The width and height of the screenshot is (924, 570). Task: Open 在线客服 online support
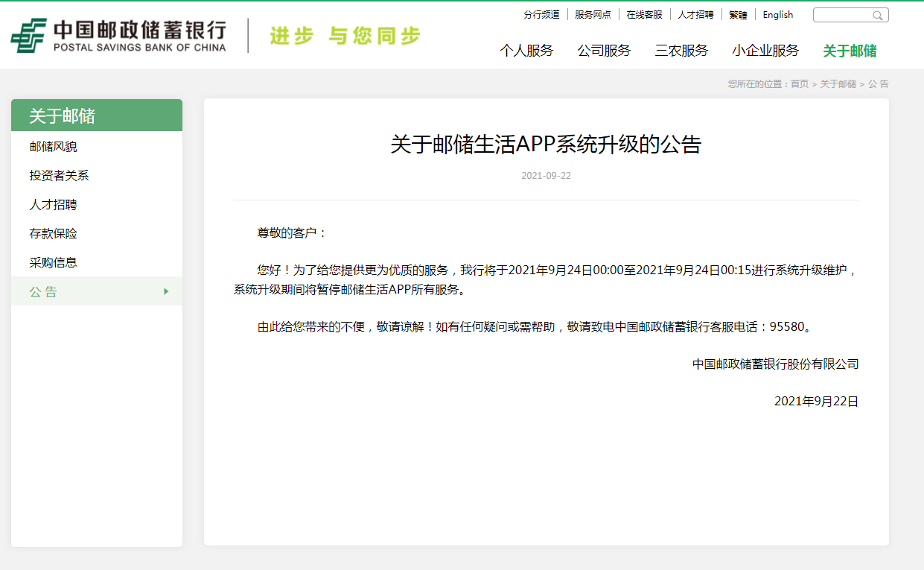click(644, 15)
